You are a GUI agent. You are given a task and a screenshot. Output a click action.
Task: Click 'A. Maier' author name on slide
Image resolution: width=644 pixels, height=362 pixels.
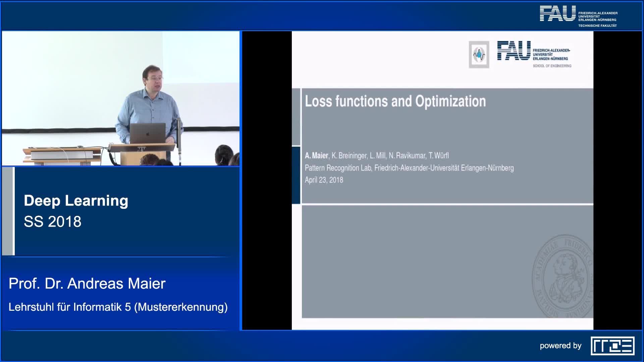(316, 156)
